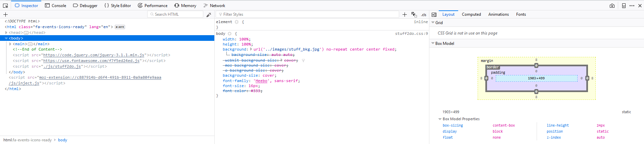Expand the main element node

point(10,44)
